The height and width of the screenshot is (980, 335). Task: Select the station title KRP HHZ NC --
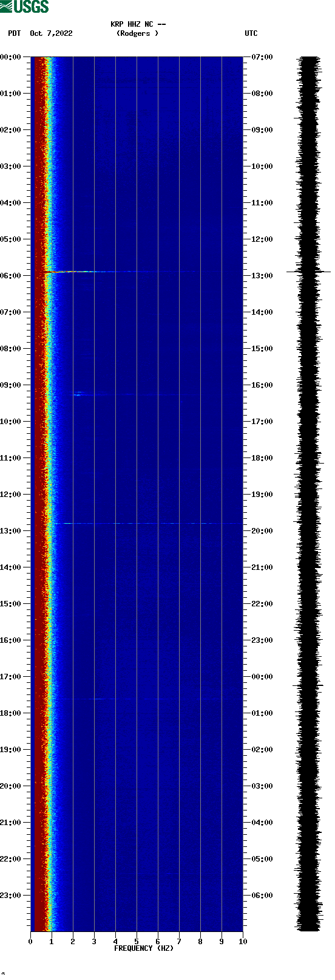click(138, 24)
